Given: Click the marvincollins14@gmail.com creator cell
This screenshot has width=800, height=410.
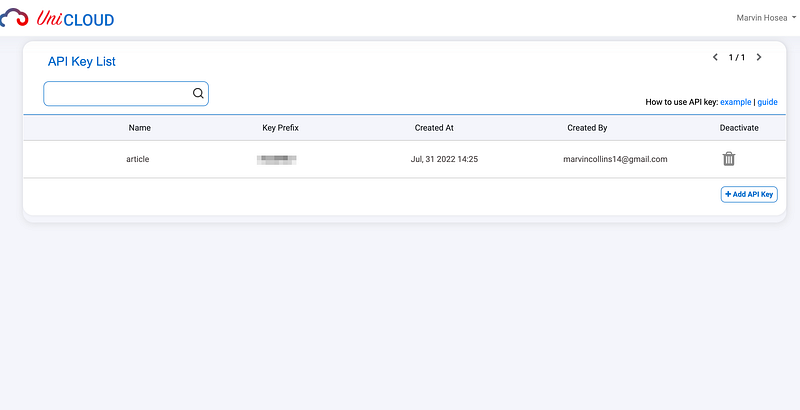Looking at the screenshot, I should (x=615, y=159).
